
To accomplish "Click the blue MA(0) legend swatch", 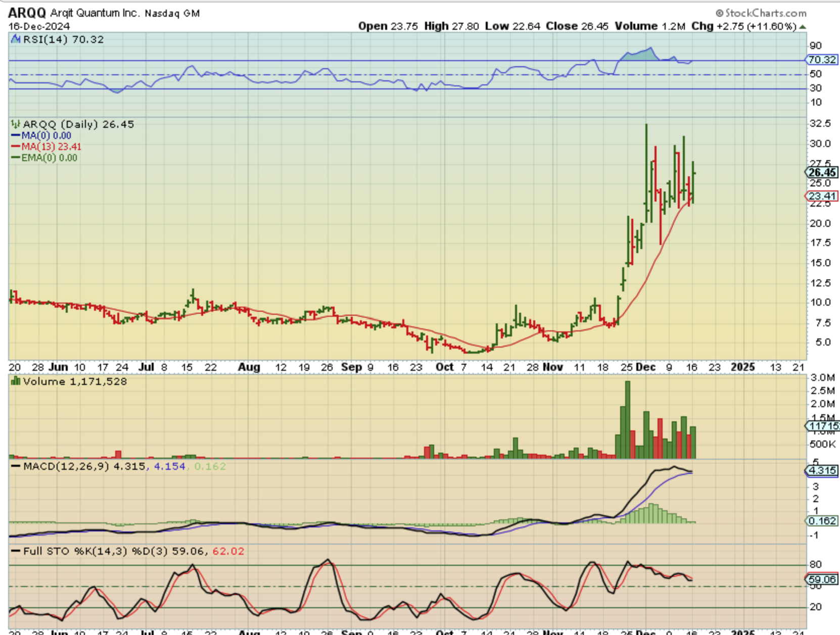I will [16, 135].
